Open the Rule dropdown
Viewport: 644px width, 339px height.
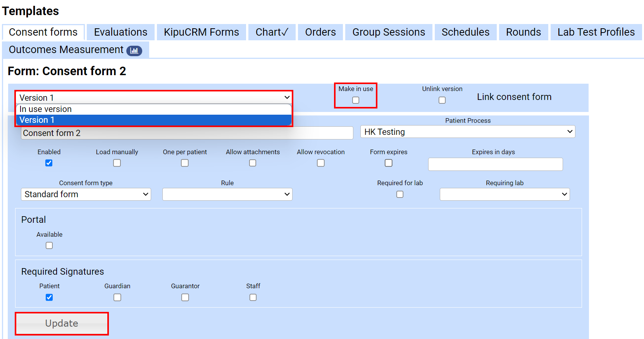227,194
